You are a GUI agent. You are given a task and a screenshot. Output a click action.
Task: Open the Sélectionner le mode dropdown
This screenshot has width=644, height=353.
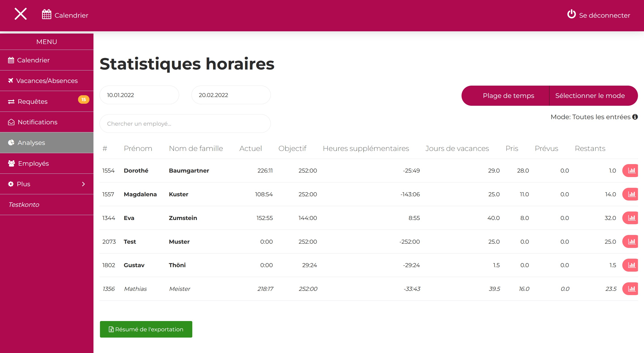[x=590, y=96]
